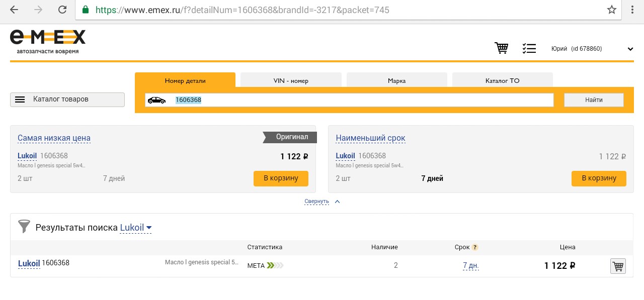Click the МЕТА statistics arrows indicator
Image resolution: width=644 pixels, height=300 pixels.
click(x=275, y=265)
